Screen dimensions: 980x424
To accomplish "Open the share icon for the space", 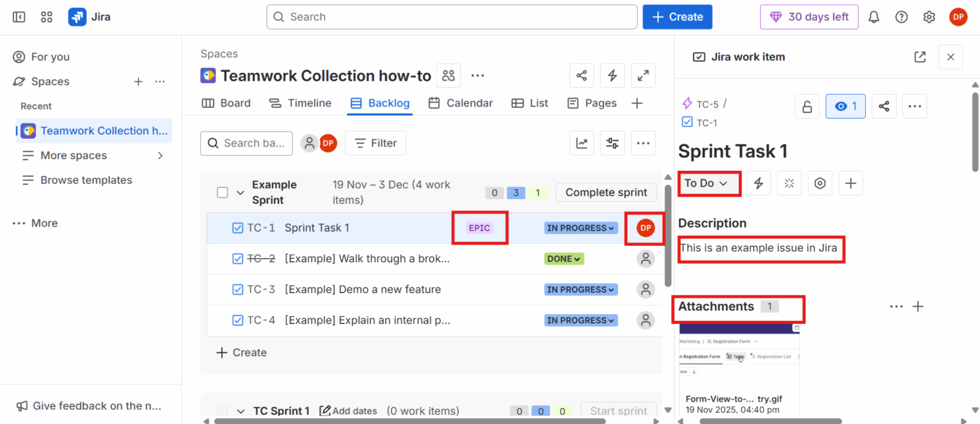I will (x=582, y=75).
